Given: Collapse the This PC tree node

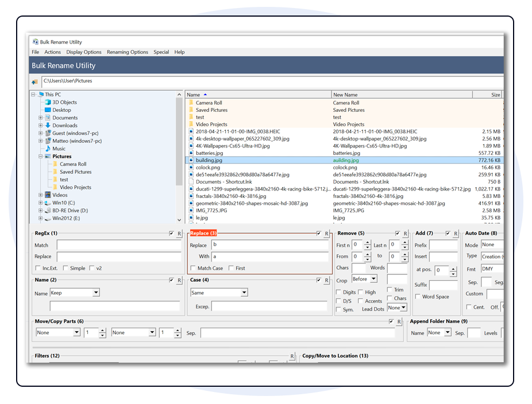Looking at the screenshot, I should click(33, 95).
